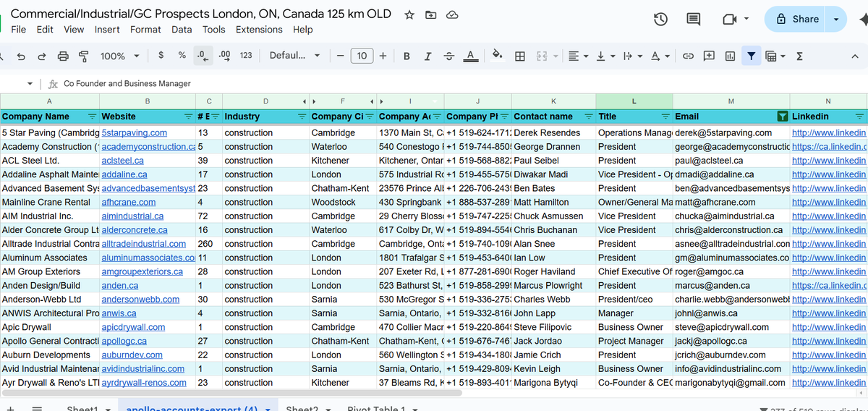Star the document title
868x411 pixels.
pos(409,14)
